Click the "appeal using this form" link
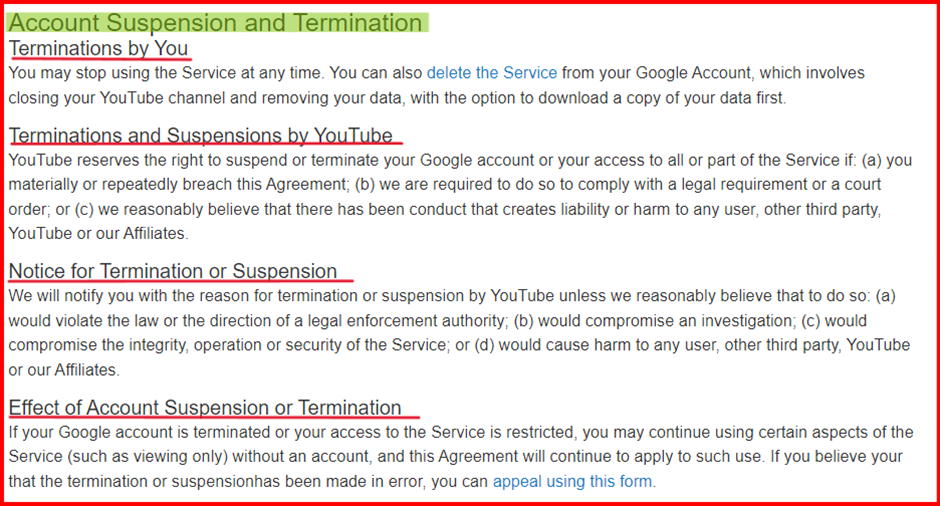Screen dimensions: 940x506 572,481
